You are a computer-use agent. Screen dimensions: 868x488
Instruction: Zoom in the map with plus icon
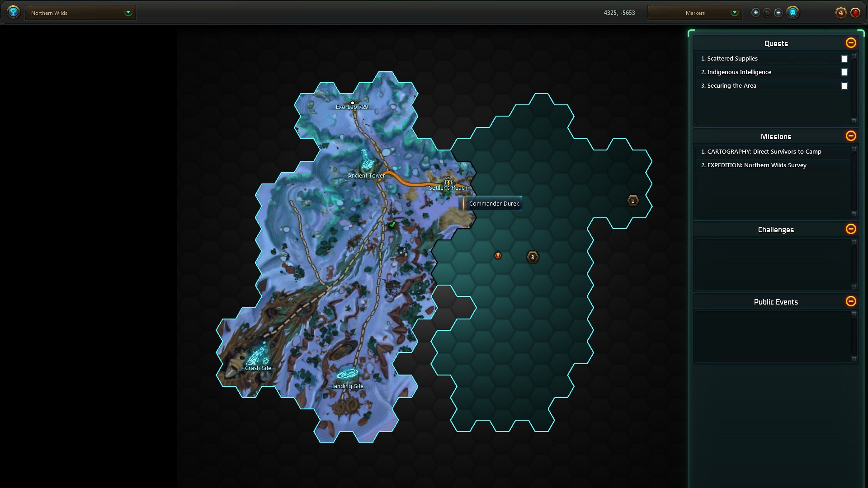click(x=755, y=13)
